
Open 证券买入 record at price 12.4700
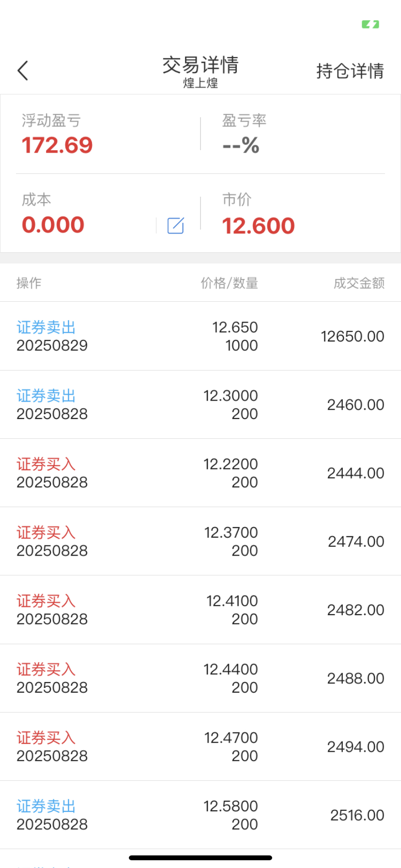click(x=200, y=746)
